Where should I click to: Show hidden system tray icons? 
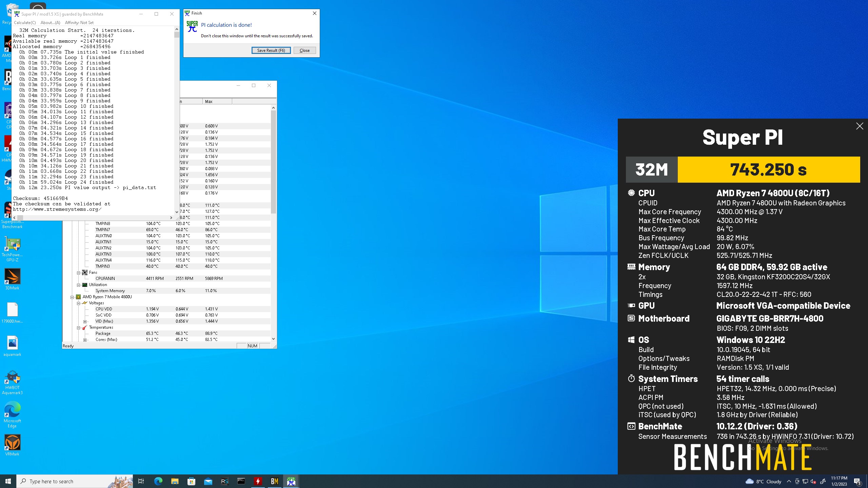[789, 482]
